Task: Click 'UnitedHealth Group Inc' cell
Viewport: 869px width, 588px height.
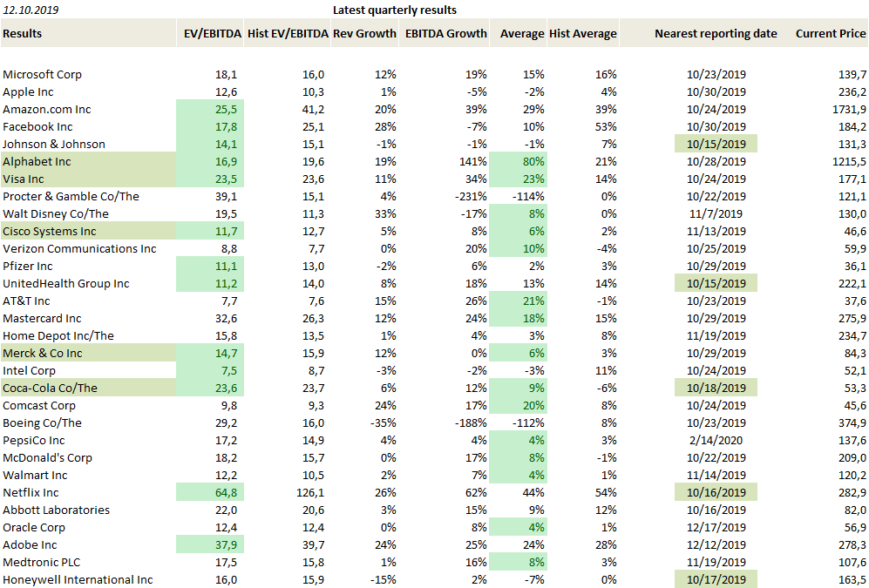Action: pos(66,283)
